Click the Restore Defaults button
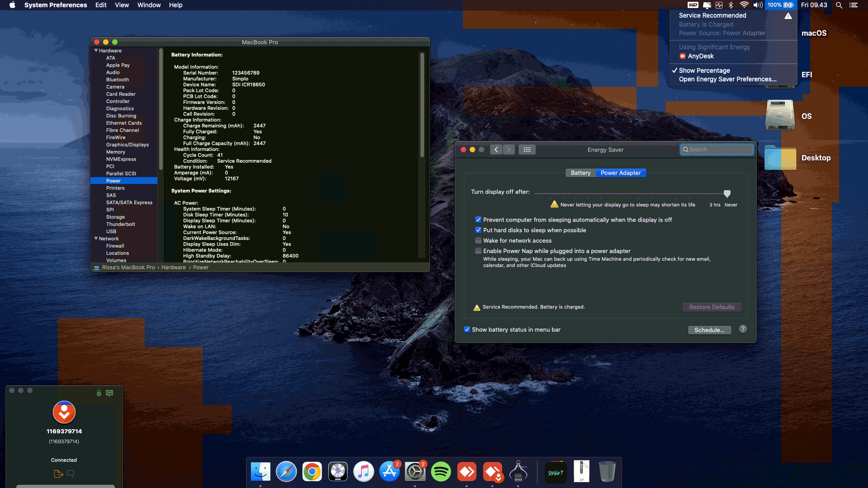The height and width of the screenshot is (488, 868). tap(712, 307)
